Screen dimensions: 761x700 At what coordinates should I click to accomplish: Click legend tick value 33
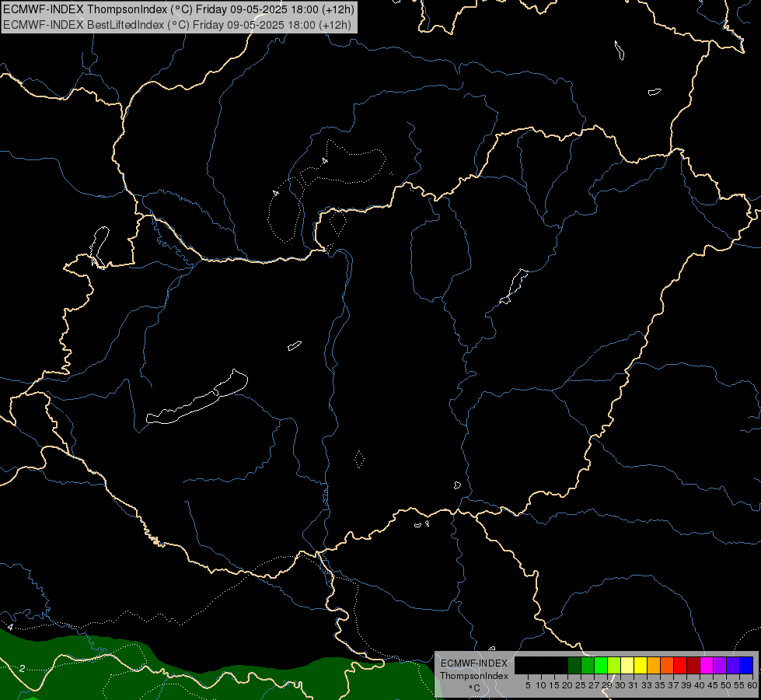click(647, 685)
